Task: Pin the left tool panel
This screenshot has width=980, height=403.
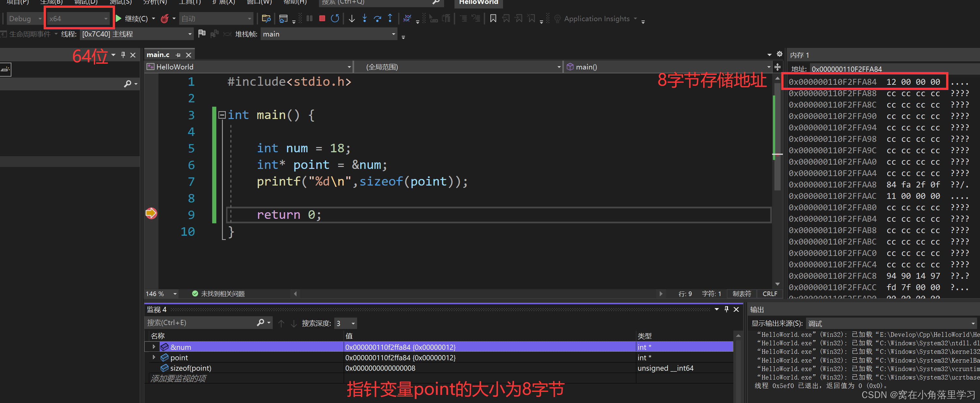Action: click(x=123, y=55)
